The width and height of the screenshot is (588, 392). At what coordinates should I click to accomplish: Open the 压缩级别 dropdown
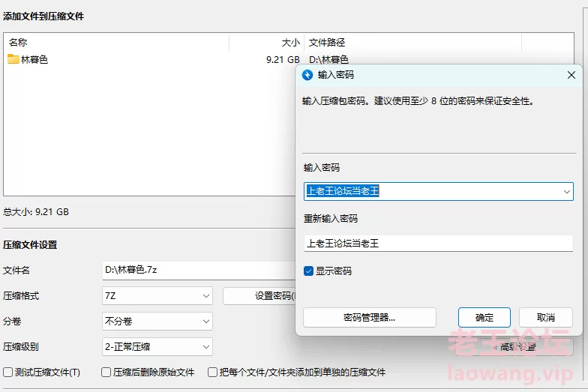(x=157, y=347)
